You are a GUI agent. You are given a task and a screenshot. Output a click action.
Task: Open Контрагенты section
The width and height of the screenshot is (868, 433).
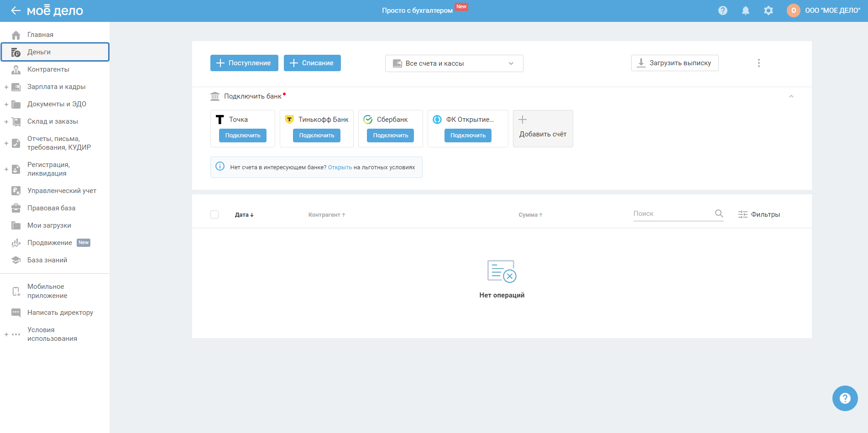coord(55,69)
